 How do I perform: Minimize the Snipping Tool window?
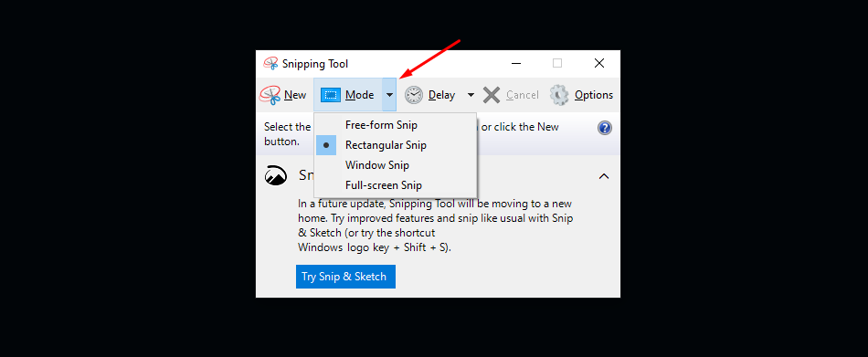click(516, 64)
